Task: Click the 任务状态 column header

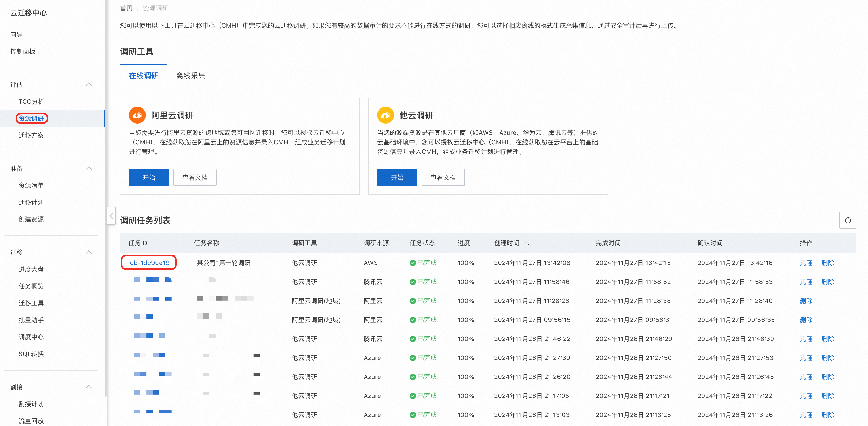Action: coord(422,243)
